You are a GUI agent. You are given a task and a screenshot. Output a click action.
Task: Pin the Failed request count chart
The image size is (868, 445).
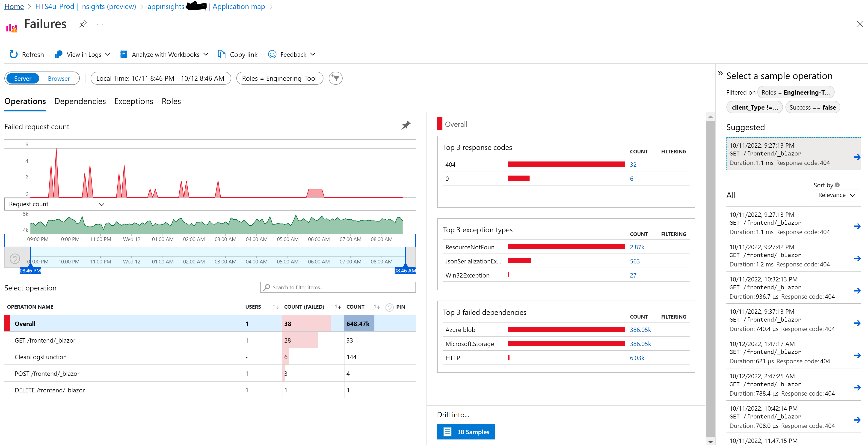(406, 125)
